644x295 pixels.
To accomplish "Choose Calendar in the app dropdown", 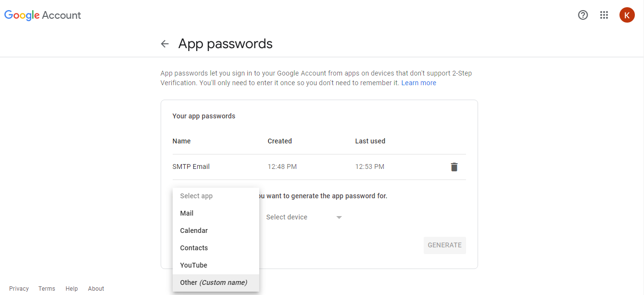I will [194, 231].
